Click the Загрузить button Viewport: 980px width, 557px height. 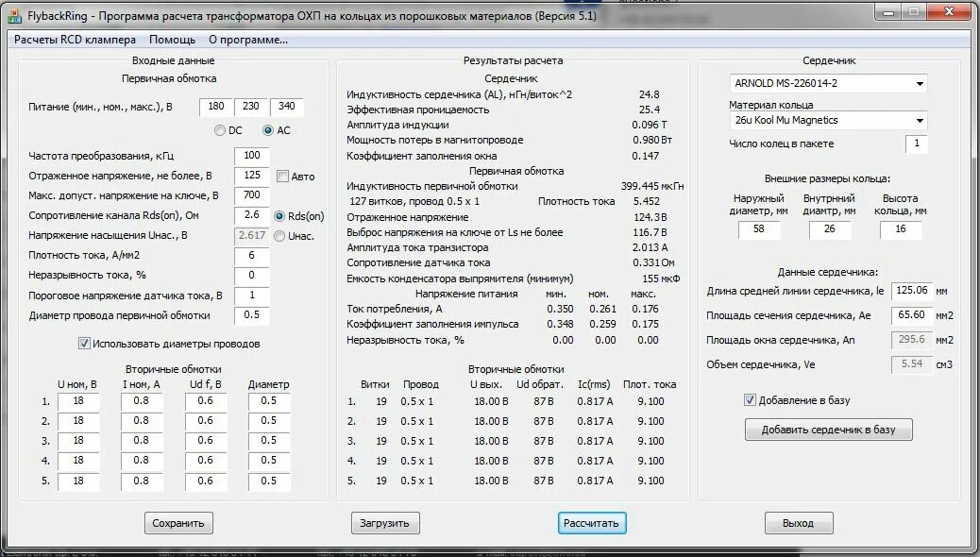(385, 523)
